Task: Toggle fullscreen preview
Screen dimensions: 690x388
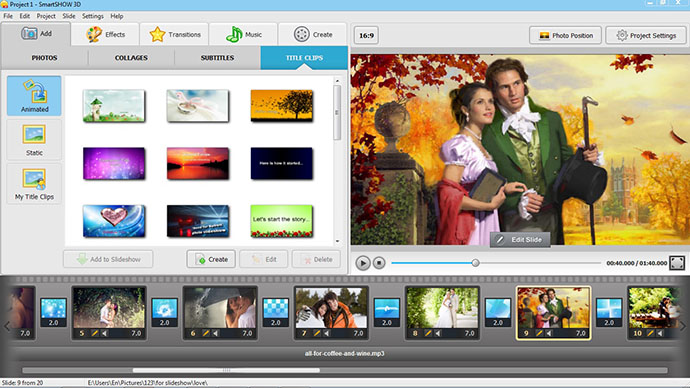Action: pos(677,263)
